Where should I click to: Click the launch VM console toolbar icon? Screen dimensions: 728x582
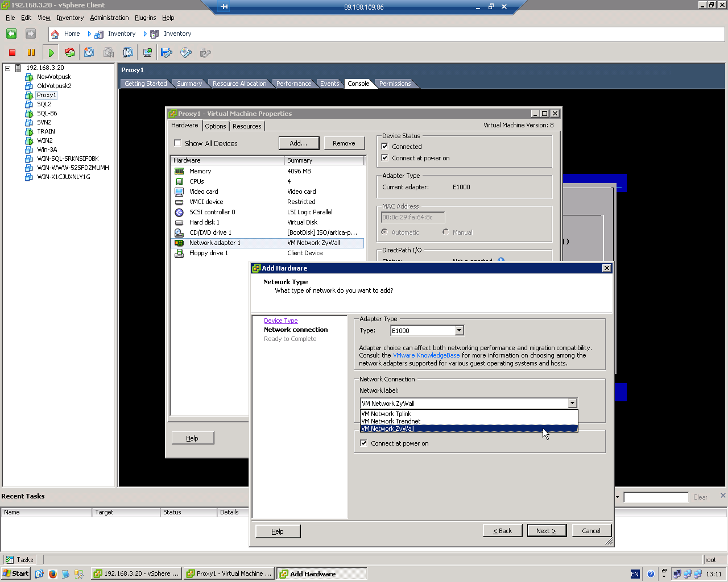147,53
